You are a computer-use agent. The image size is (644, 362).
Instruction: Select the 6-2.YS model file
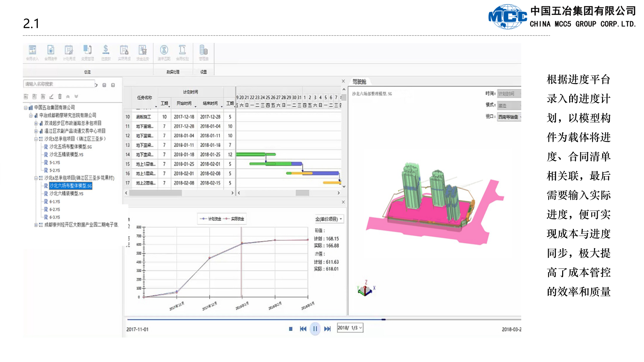point(55,209)
